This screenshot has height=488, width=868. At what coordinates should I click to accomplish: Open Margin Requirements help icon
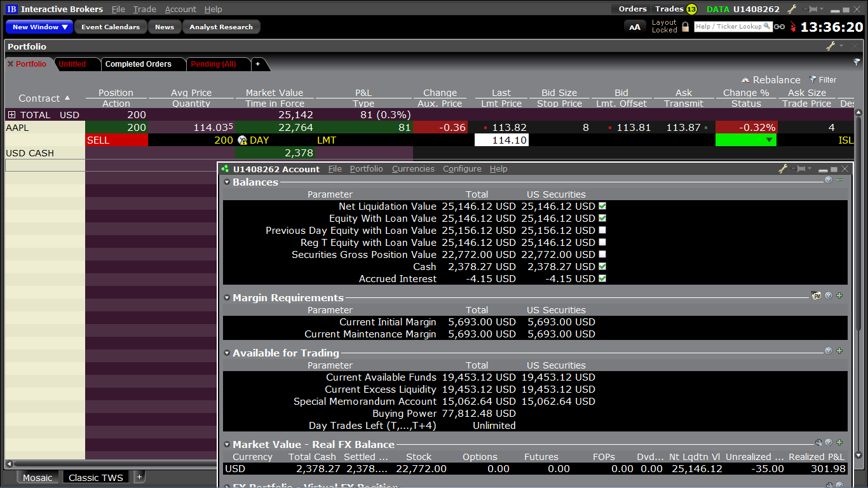[x=829, y=296]
